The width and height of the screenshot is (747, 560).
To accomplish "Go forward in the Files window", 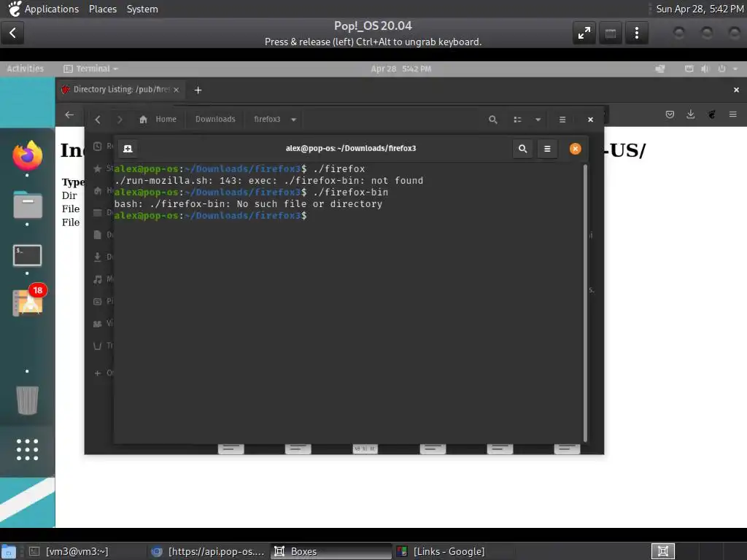I will (x=120, y=120).
